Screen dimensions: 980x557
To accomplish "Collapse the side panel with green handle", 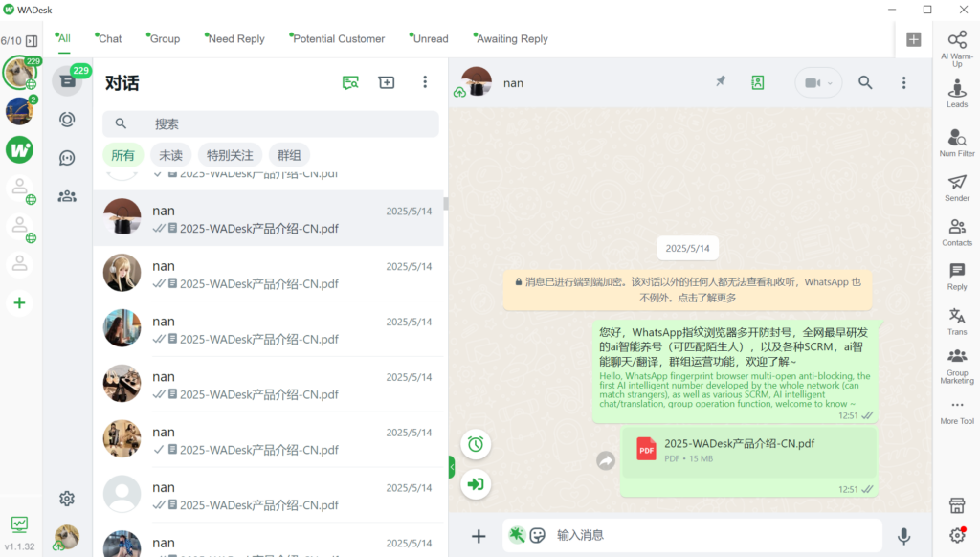I will click(452, 467).
